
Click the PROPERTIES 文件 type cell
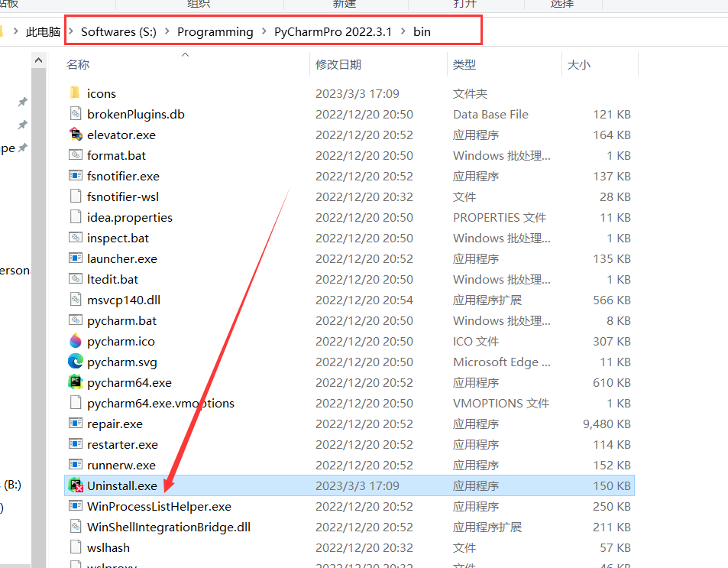(x=500, y=218)
